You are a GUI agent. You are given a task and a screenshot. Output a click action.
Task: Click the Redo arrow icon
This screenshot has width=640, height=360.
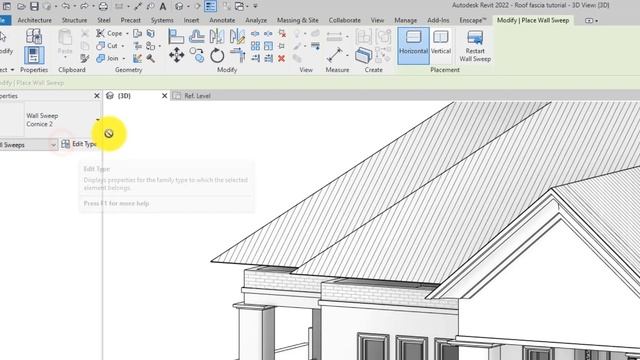tap(84, 6)
